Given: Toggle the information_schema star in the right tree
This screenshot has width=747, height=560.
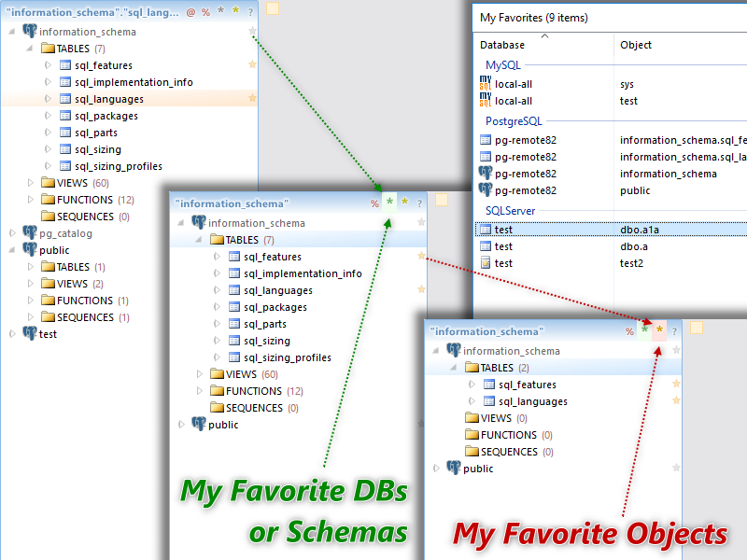Looking at the screenshot, I should 676,350.
